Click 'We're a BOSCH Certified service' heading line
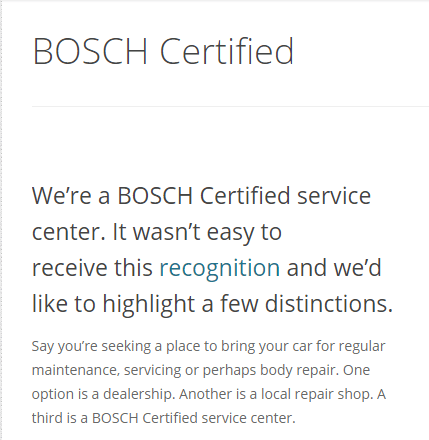 [201, 196]
